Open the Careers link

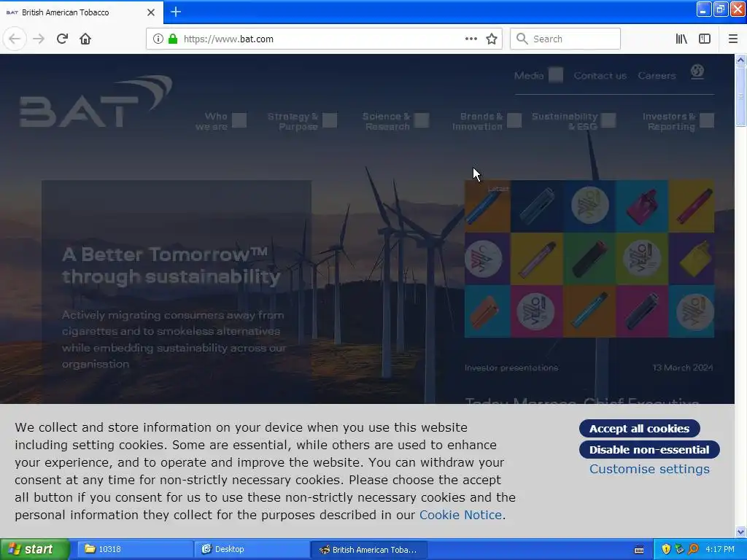[657, 75]
